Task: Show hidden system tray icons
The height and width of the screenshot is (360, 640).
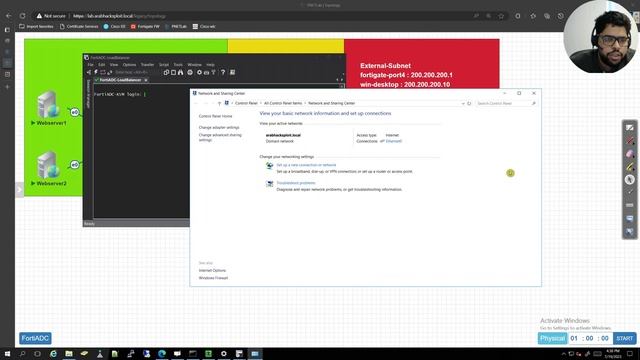Action: [564, 354]
